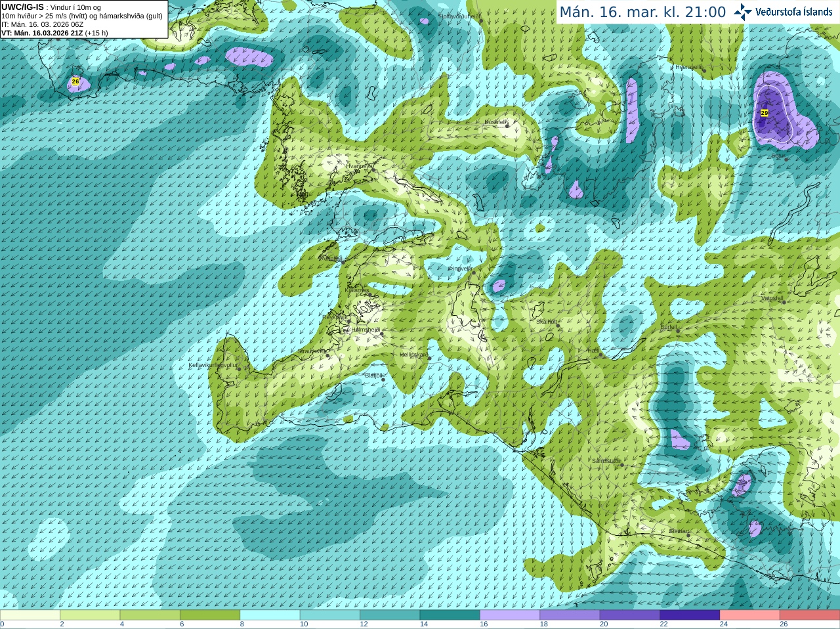Image resolution: width=840 pixels, height=629 pixels.
Task: Click the Búrfell station label
Action: pyautogui.click(x=668, y=326)
